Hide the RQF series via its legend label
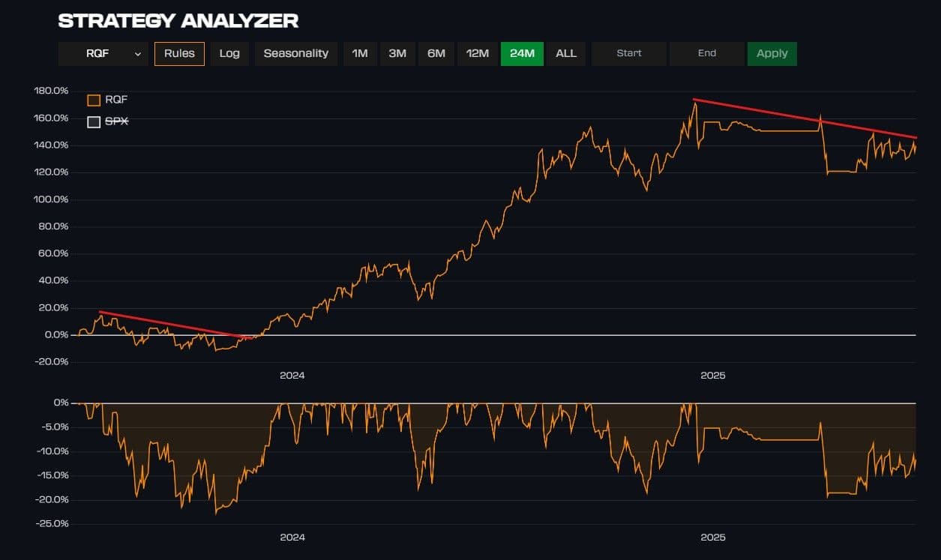The height and width of the screenshot is (560, 941). 116,100
